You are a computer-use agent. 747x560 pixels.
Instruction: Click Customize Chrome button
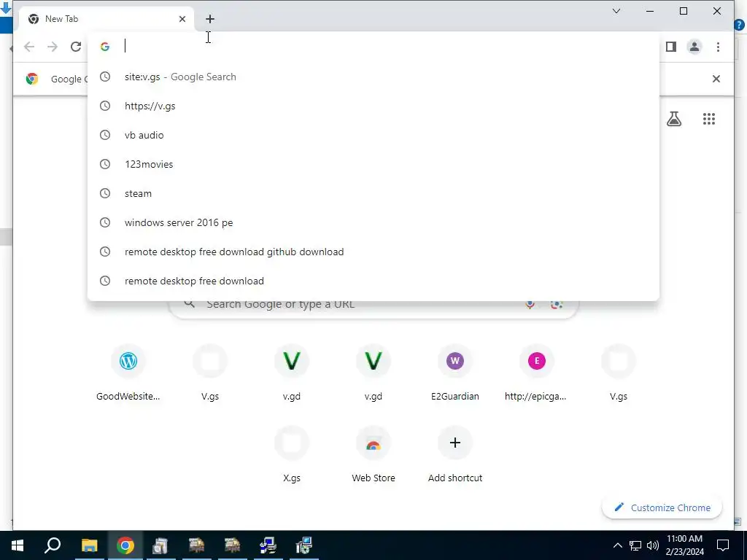662,507
